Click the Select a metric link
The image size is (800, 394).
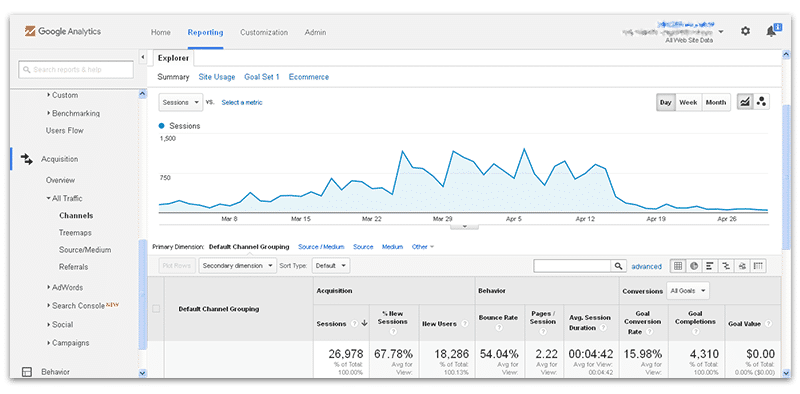242,102
